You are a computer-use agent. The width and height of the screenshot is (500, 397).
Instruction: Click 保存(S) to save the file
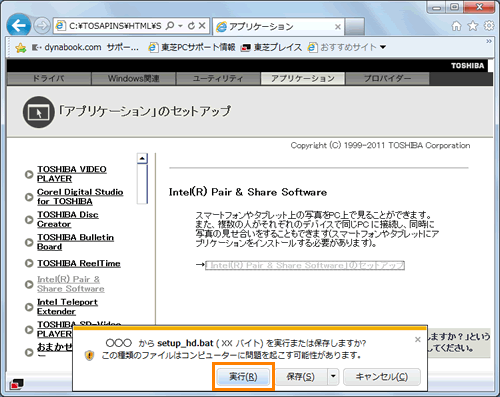click(300, 377)
